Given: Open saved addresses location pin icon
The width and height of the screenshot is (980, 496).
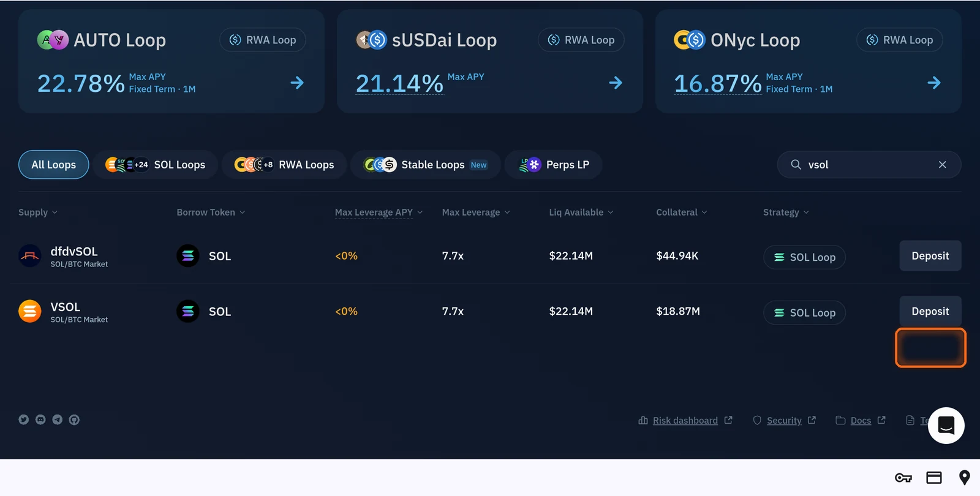Looking at the screenshot, I should point(965,478).
